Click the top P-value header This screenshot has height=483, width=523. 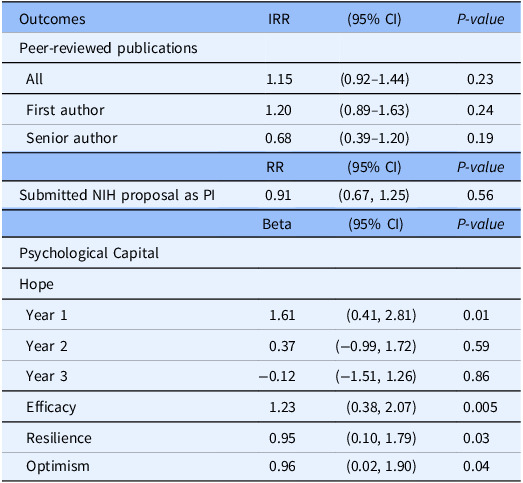point(480,19)
